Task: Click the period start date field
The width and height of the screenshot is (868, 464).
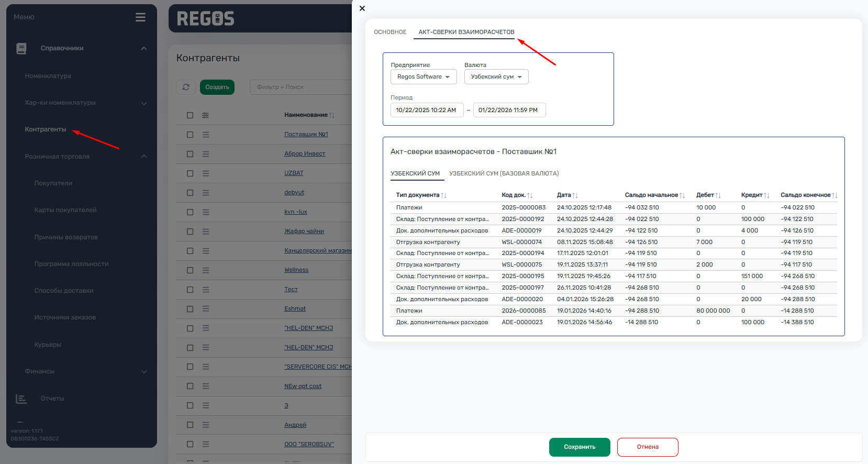Action: click(x=426, y=110)
